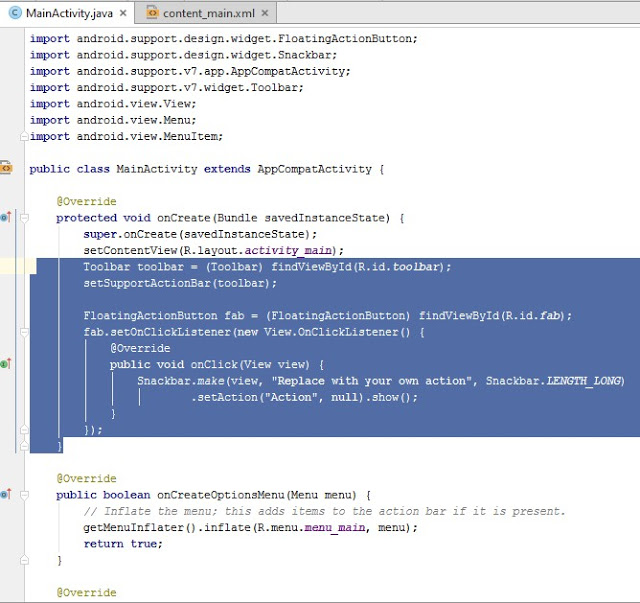640x603 pixels.
Task: Click the 'android.view.MenuItem' import line
Action: coord(127,137)
